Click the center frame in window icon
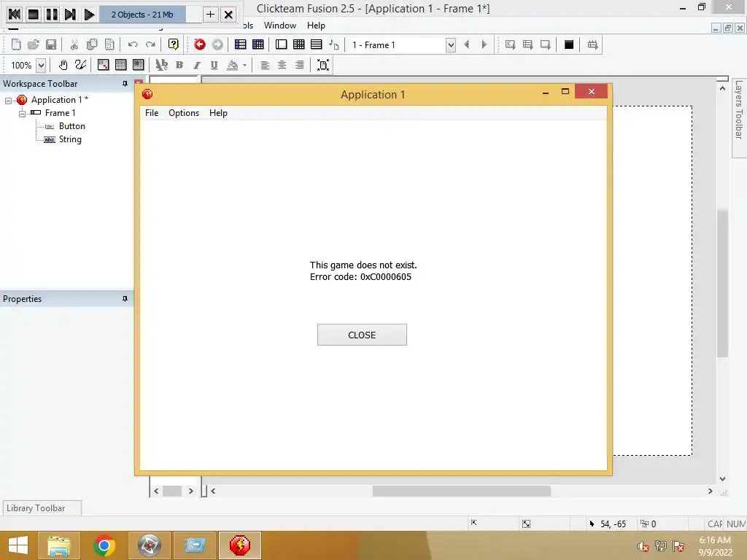Image resolution: width=747 pixels, height=560 pixels. (x=323, y=65)
